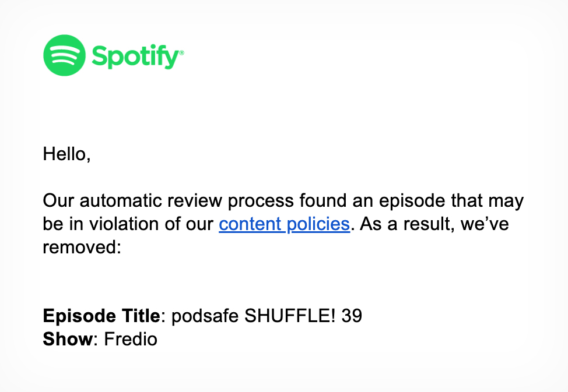Click the Spotify wordmark text
Image resolution: width=568 pixels, height=392 pixels.
[x=135, y=56]
